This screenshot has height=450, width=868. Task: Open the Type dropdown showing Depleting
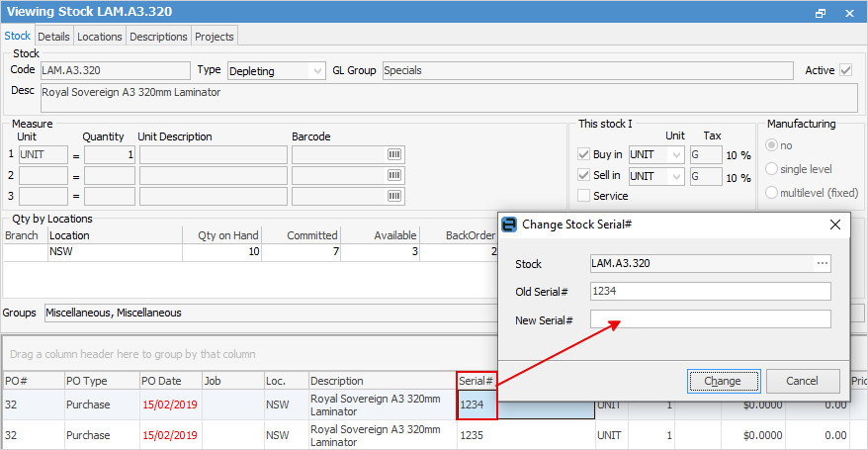316,71
